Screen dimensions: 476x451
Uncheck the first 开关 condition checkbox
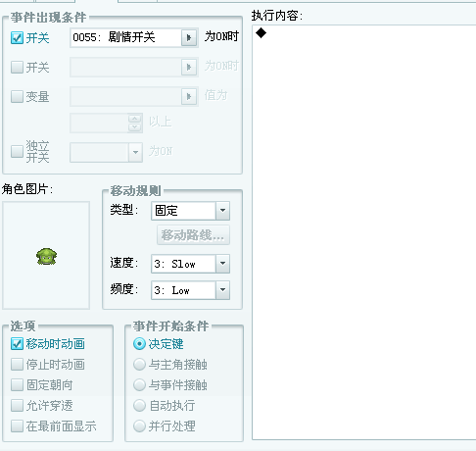[x=17, y=38]
